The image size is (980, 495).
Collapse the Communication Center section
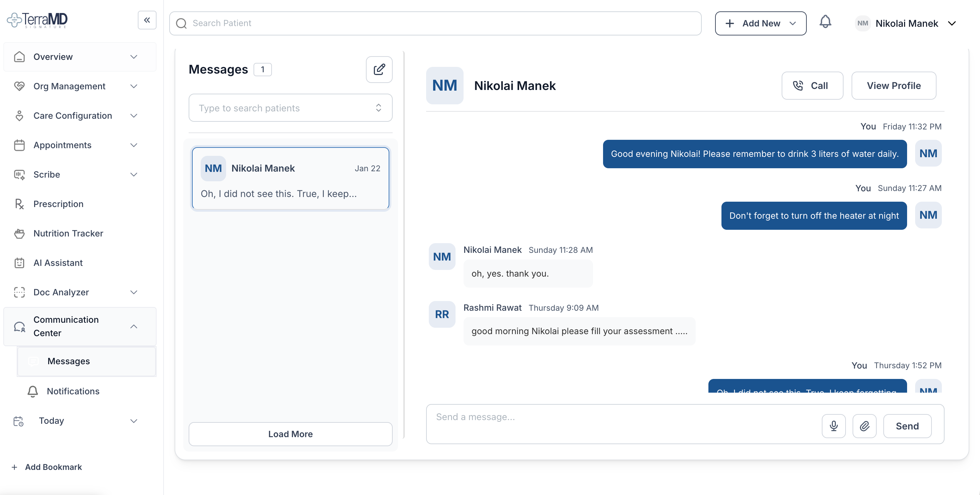coord(133,326)
